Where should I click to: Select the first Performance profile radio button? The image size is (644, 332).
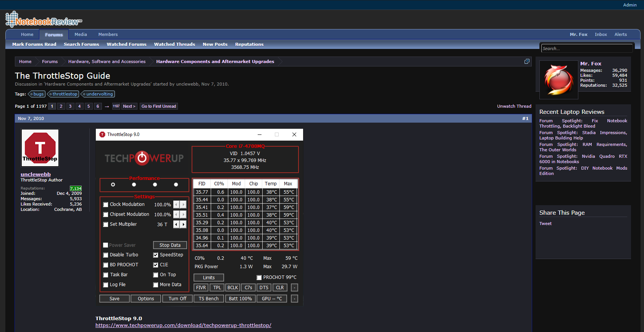point(113,185)
